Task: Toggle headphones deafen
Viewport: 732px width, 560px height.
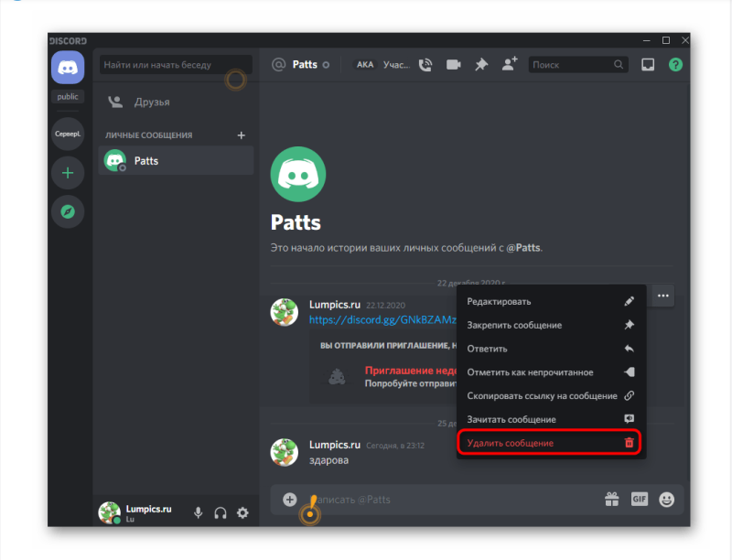Action: [x=221, y=512]
